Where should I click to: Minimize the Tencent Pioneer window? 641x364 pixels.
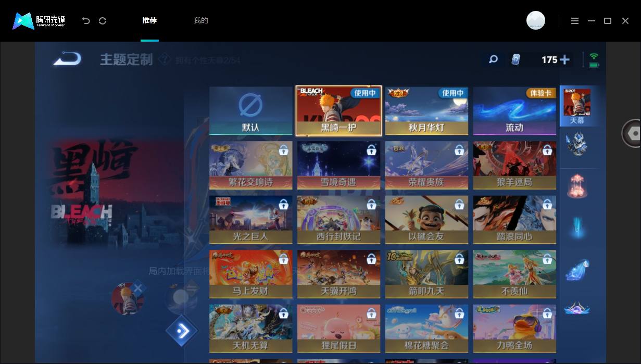pos(592,21)
